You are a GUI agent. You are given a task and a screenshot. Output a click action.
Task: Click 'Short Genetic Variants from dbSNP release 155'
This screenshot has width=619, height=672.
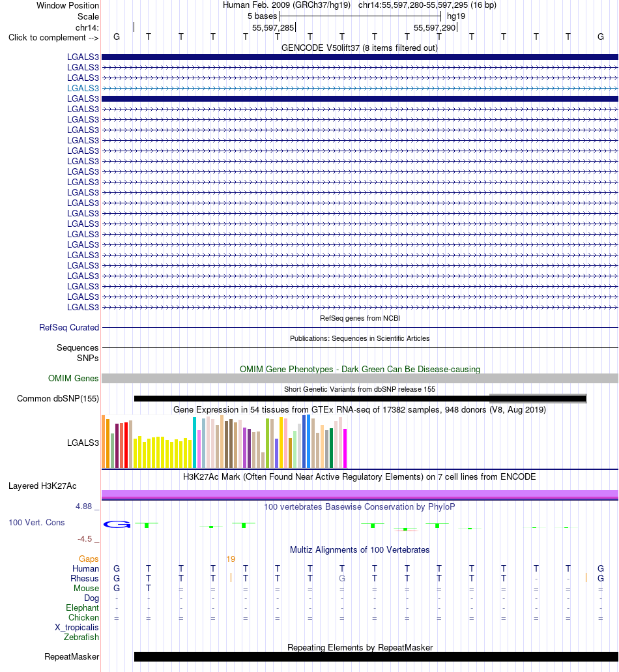360,389
